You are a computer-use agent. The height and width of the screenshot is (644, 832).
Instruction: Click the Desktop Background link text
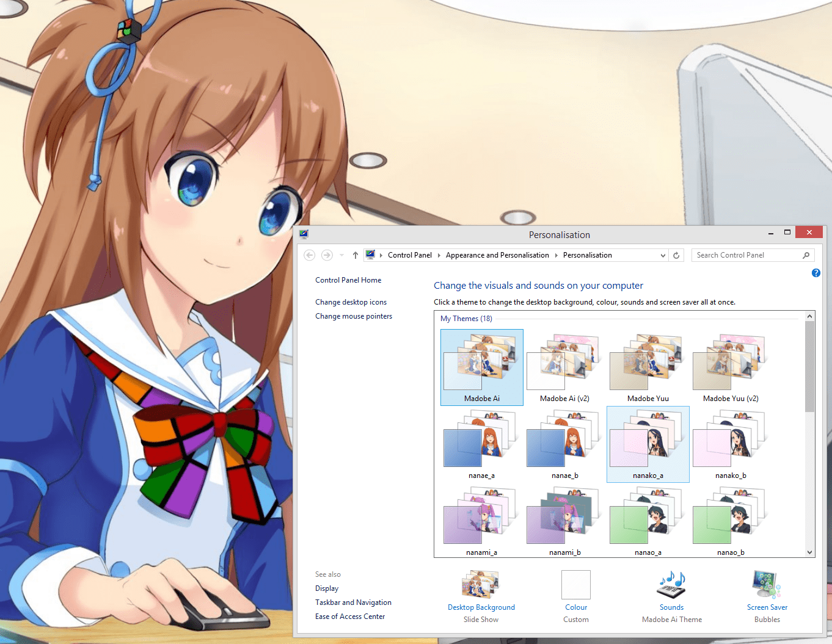click(x=481, y=607)
